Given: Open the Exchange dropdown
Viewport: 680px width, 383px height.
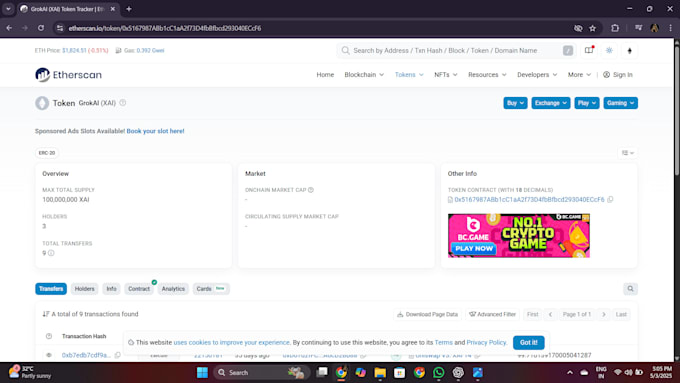Looking at the screenshot, I should pos(551,103).
